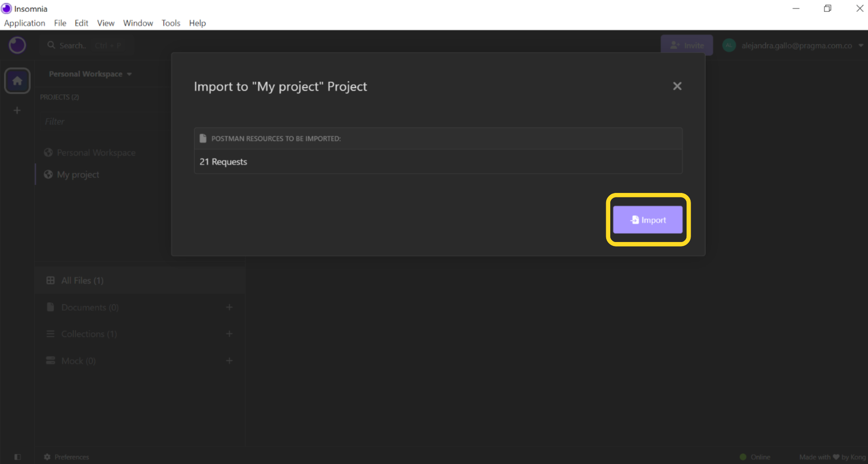The image size is (868, 464).
Task: Select All Files (1)
Action: (x=140, y=281)
